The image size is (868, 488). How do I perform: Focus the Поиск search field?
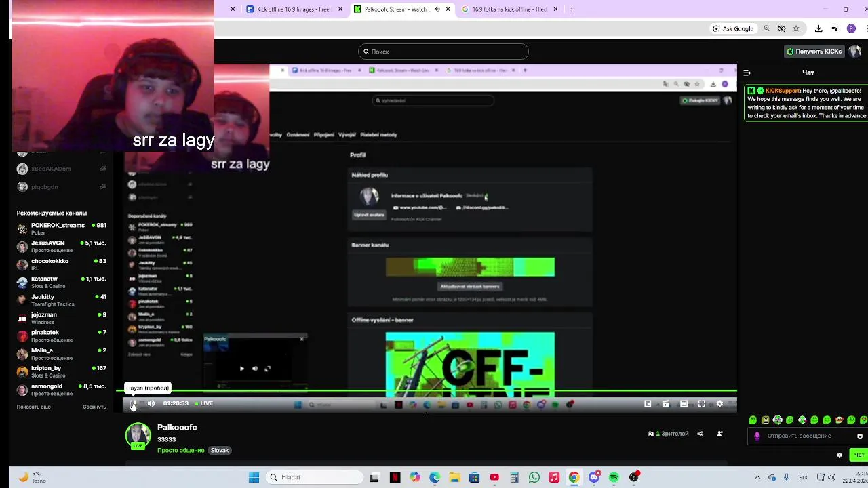(443, 52)
